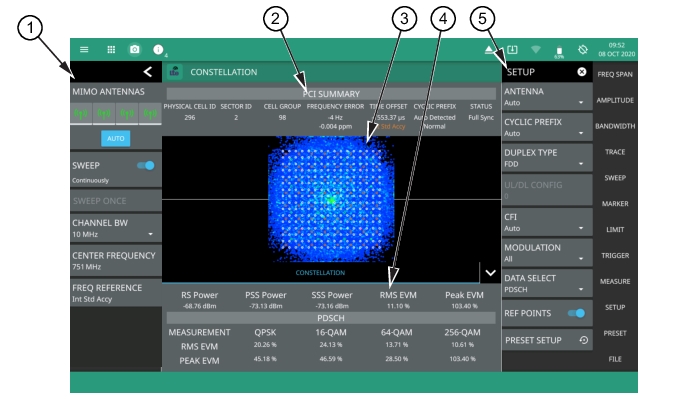Click the save/download status icon
This screenshot has width=680, height=399.
[x=512, y=49]
